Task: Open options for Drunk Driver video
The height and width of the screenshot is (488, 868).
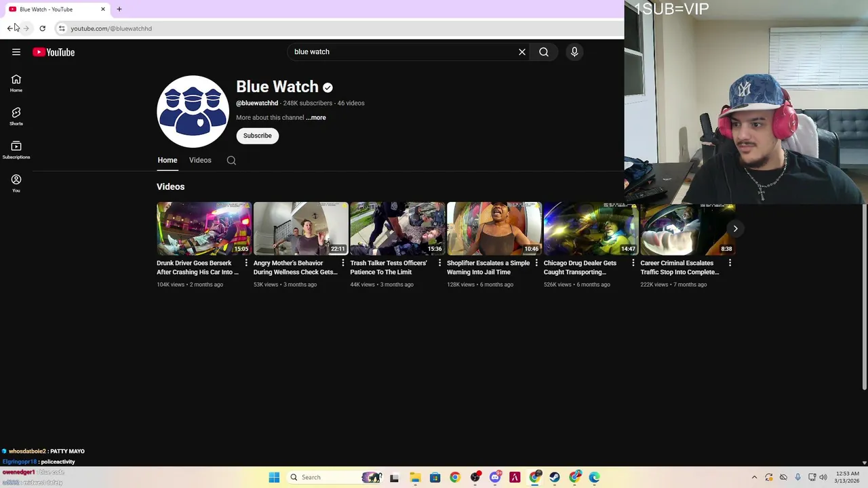Action: point(246,263)
